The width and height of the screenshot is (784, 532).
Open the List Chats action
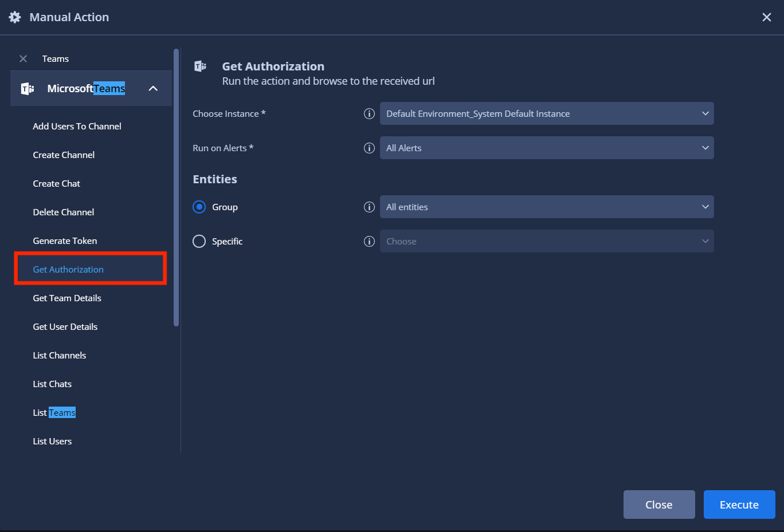(52, 384)
